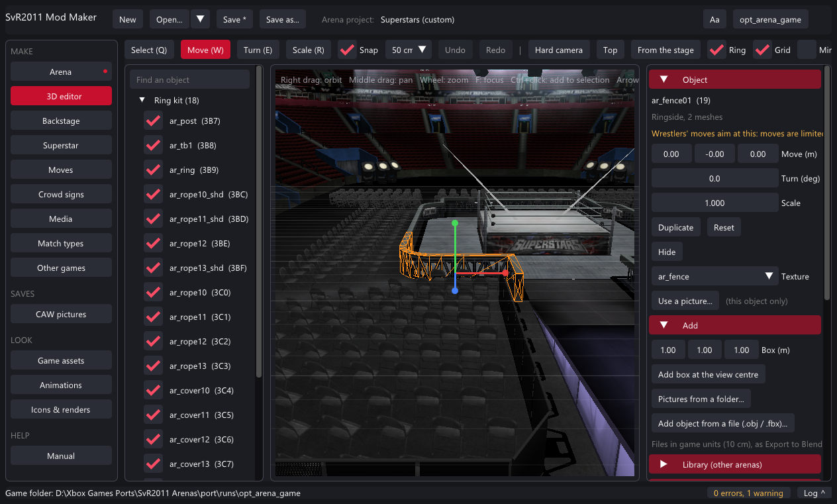
Task: Open the Match types section
Action: coord(61,243)
